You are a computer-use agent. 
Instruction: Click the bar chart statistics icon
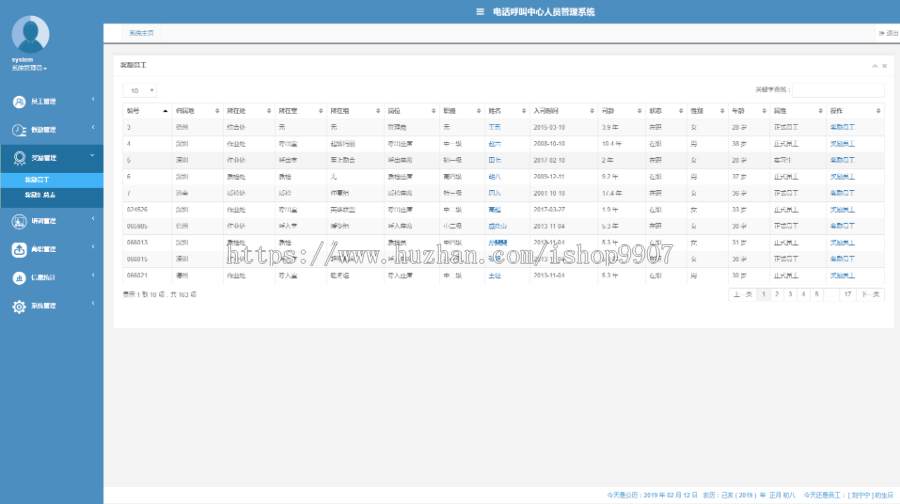point(19,278)
